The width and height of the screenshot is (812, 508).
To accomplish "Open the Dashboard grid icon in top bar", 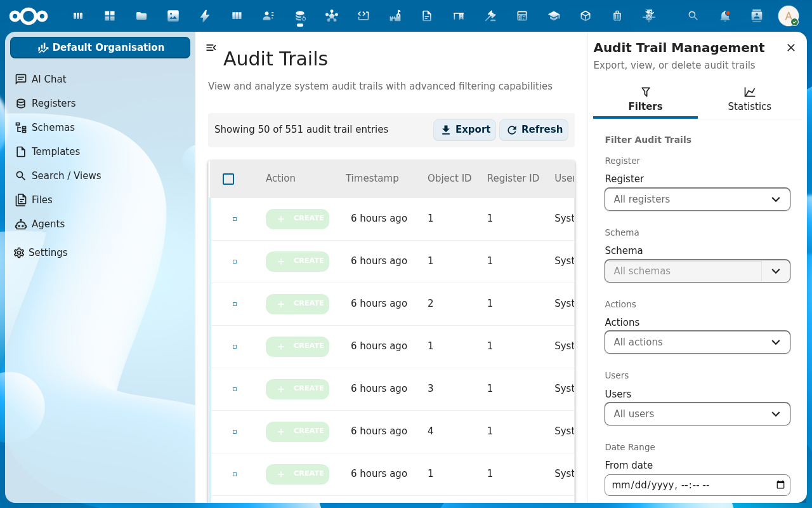I will [x=110, y=16].
